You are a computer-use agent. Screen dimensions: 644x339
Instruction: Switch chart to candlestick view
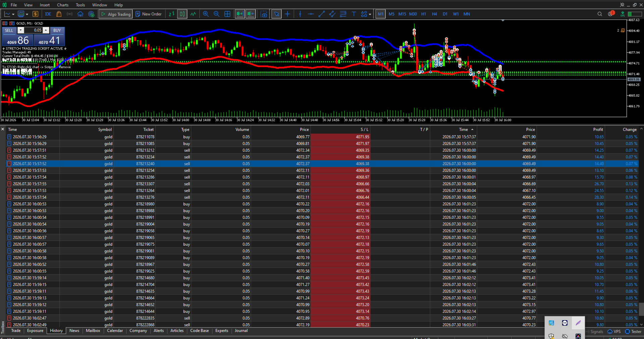tap(182, 14)
